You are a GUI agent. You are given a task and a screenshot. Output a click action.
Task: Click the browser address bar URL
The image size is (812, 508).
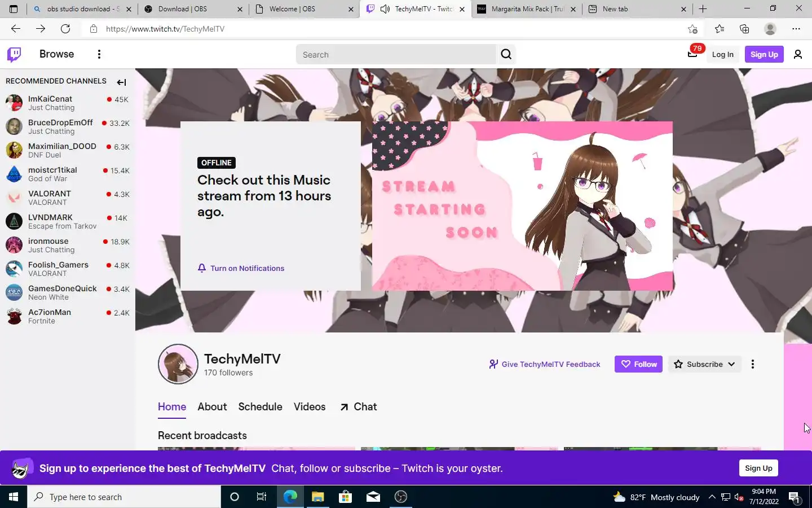[165, 29]
